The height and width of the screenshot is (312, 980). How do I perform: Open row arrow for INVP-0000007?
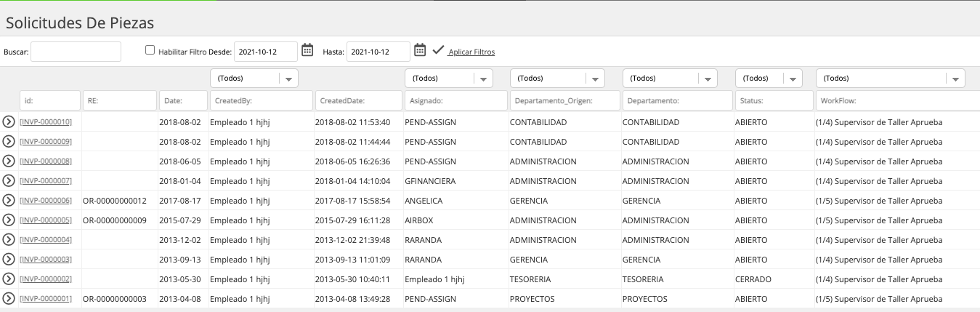pyautogui.click(x=9, y=181)
